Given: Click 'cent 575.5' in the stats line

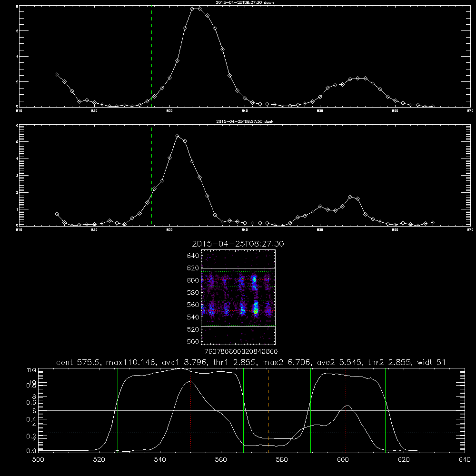Looking at the screenshot, I should pos(79,362).
